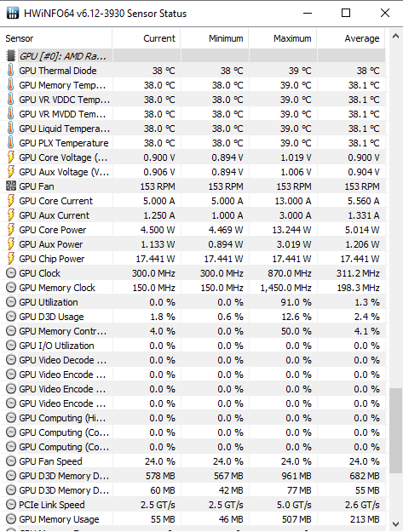The height and width of the screenshot is (532, 403).
Task: Click the scrollbar down arrow
Action: click(395, 523)
